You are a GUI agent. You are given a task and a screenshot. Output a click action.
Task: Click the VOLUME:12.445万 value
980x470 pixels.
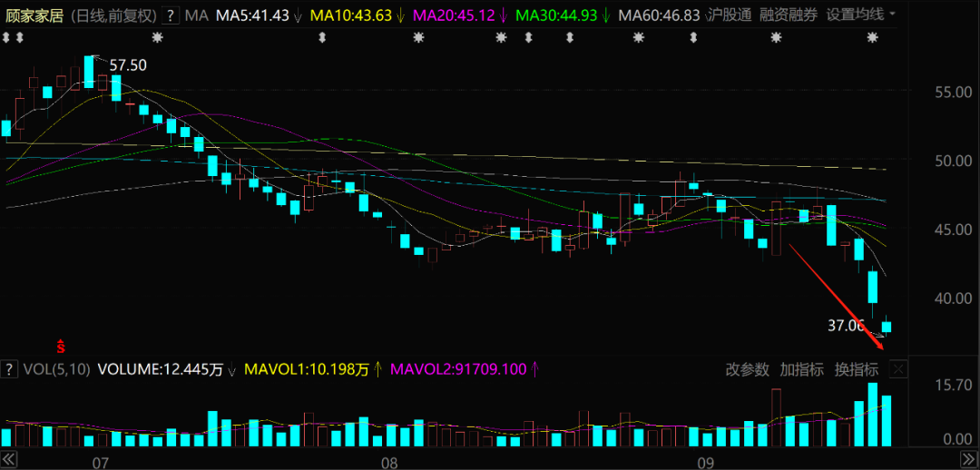160,369
